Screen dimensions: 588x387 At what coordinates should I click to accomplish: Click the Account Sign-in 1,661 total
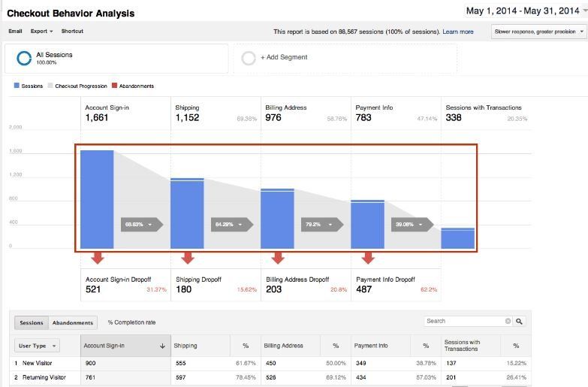(x=97, y=118)
